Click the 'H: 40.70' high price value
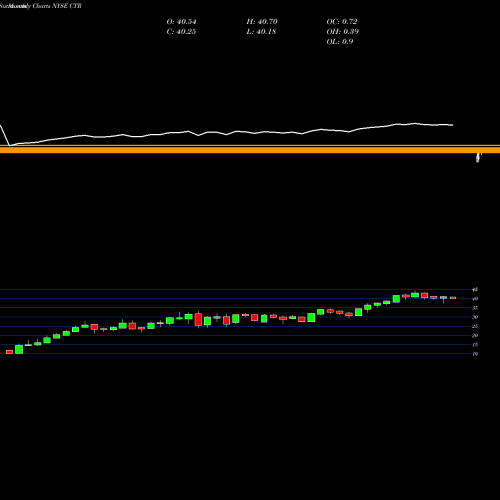 [x=262, y=22]
